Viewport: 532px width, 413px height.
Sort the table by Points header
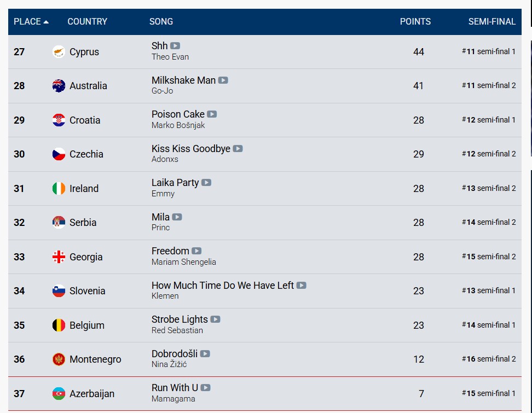[x=415, y=22]
